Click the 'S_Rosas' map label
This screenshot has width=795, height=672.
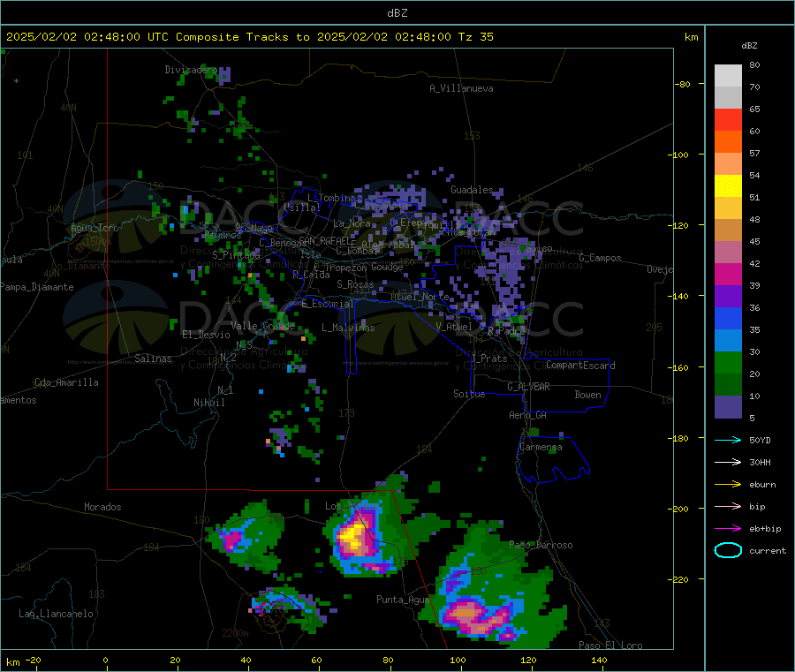point(355,284)
